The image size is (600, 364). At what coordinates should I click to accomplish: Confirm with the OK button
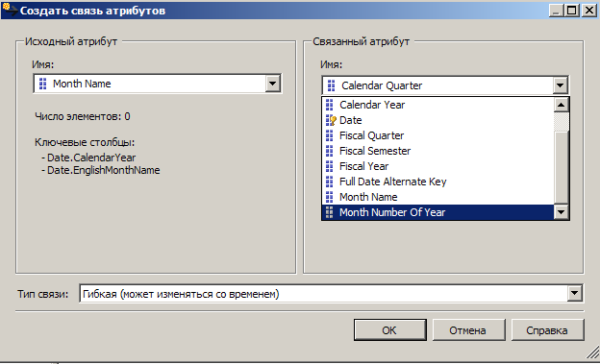pos(390,330)
